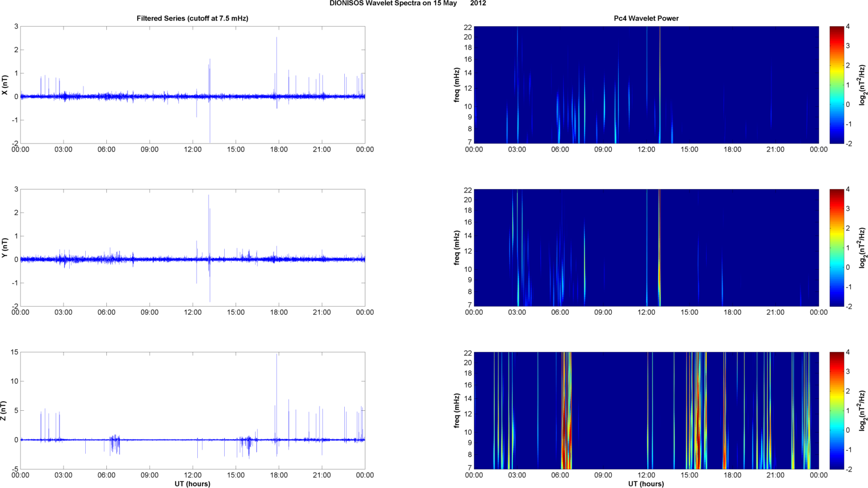Click the 'Pc4 Wavelet Power' title

pyautogui.click(x=646, y=18)
